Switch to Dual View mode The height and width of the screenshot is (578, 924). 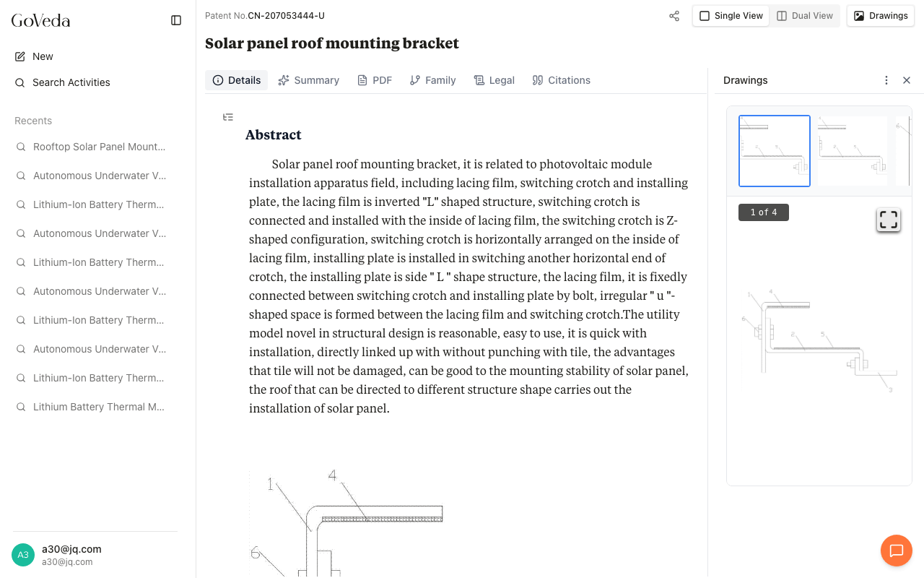tap(804, 16)
